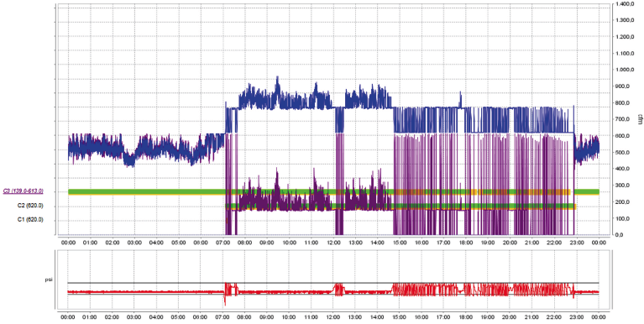Select the C2 (620.0) compressor label

point(30,206)
